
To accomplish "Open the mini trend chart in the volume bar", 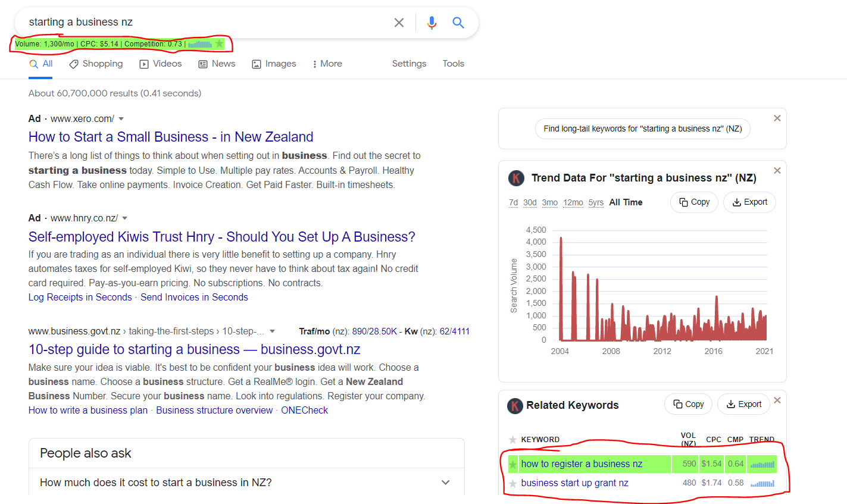I will click(x=200, y=44).
